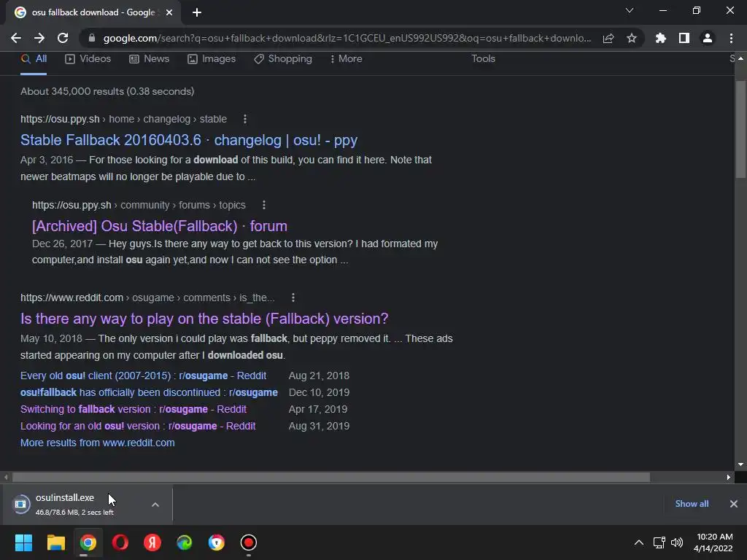
Task: Open the tab search dropdown arrow
Action: point(630,10)
